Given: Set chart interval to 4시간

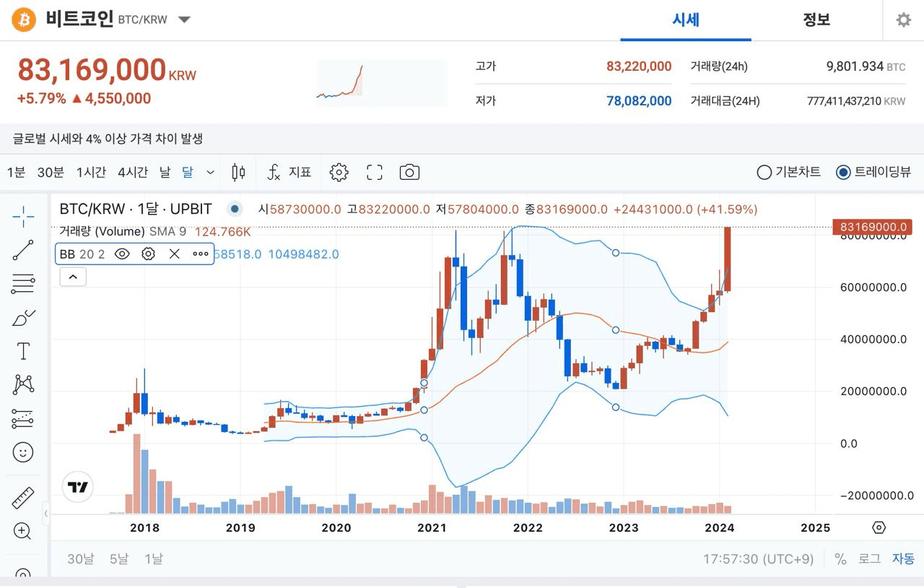Looking at the screenshot, I should [x=133, y=172].
